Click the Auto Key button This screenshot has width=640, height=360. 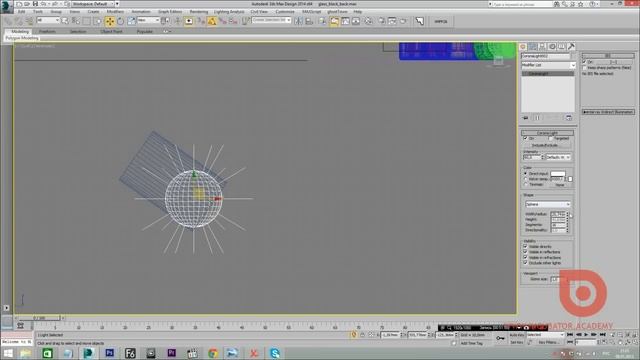pos(516,335)
